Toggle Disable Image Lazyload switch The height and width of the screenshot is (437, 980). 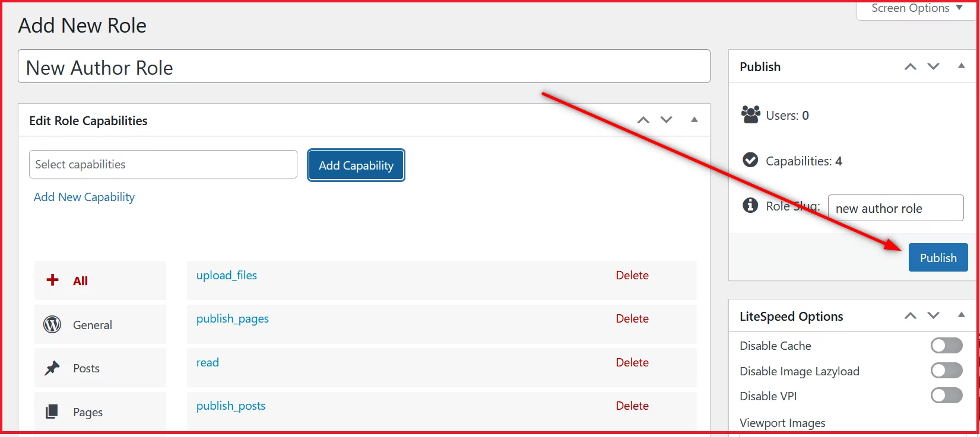pos(946,371)
